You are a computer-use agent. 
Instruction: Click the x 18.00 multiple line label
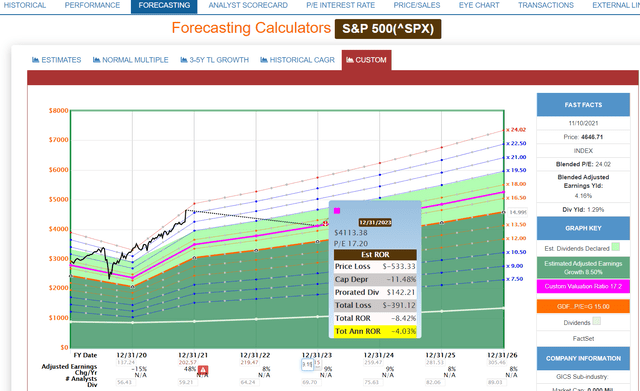coord(516,184)
